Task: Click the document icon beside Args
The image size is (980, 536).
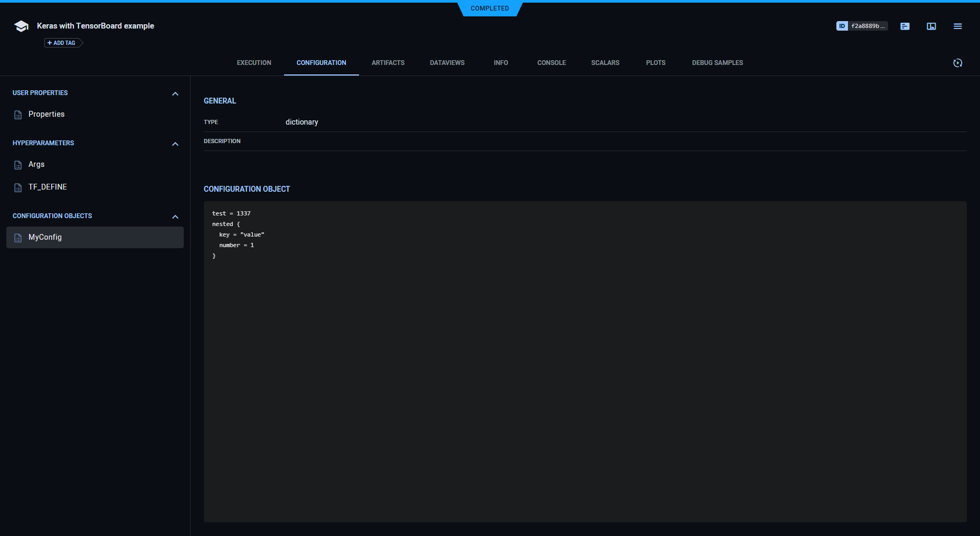Action: point(18,164)
